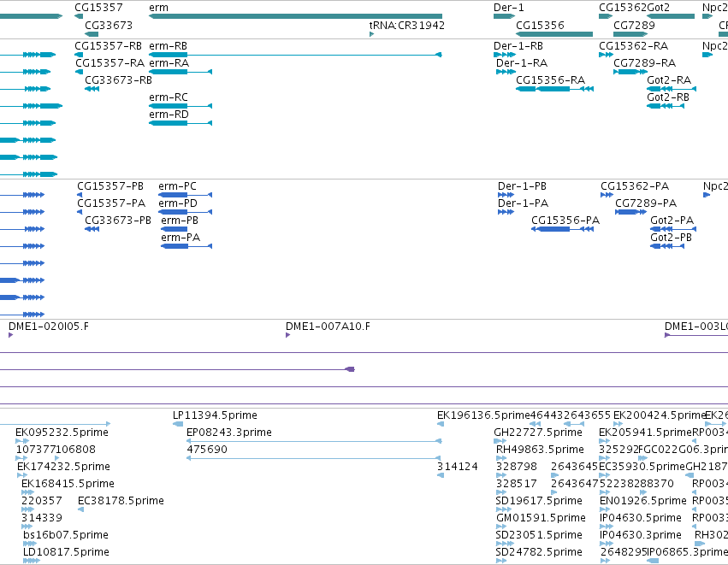Click the EN01926.5prime EST label

coord(643,501)
